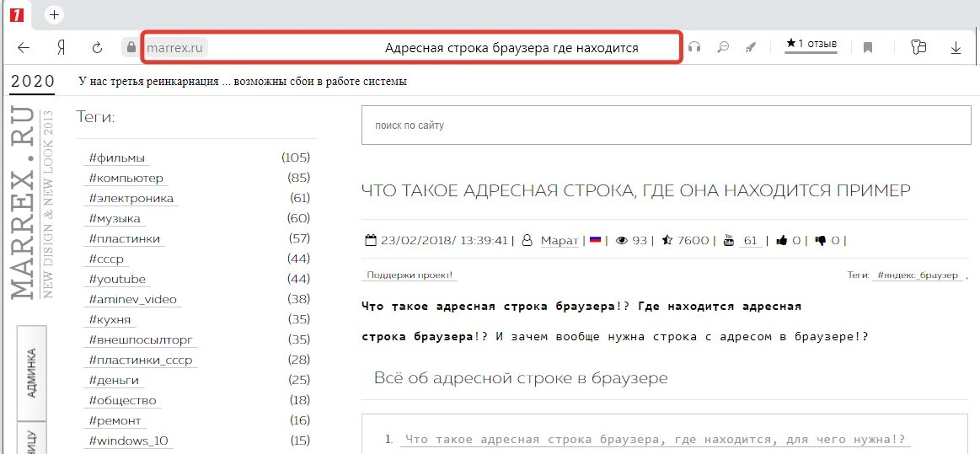Image resolution: width=980 pixels, height=454 pixels.
Task: Open a new browser tab with plus button
Action: click(55, 14)
